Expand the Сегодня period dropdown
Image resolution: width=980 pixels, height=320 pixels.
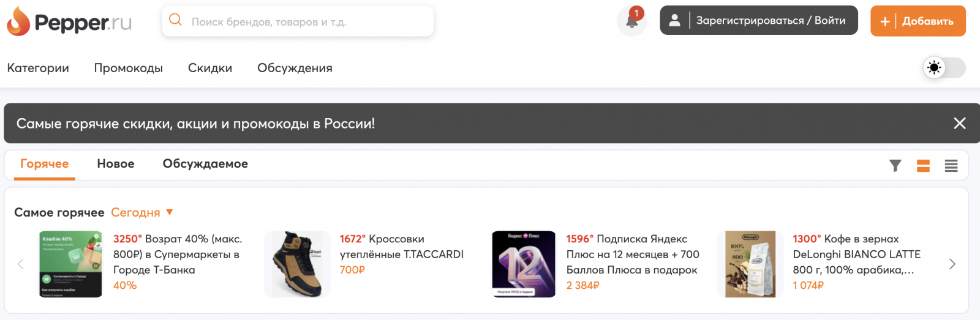tap(142, 212)
